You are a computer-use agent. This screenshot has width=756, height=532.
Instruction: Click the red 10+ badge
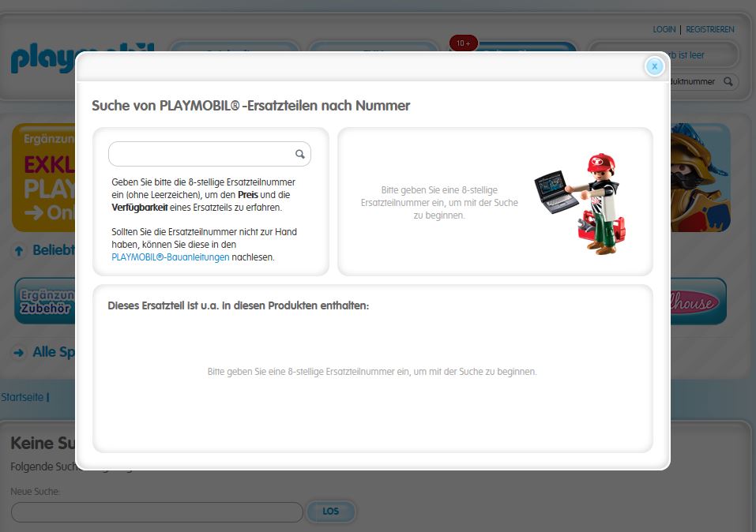tap(463, 43)
